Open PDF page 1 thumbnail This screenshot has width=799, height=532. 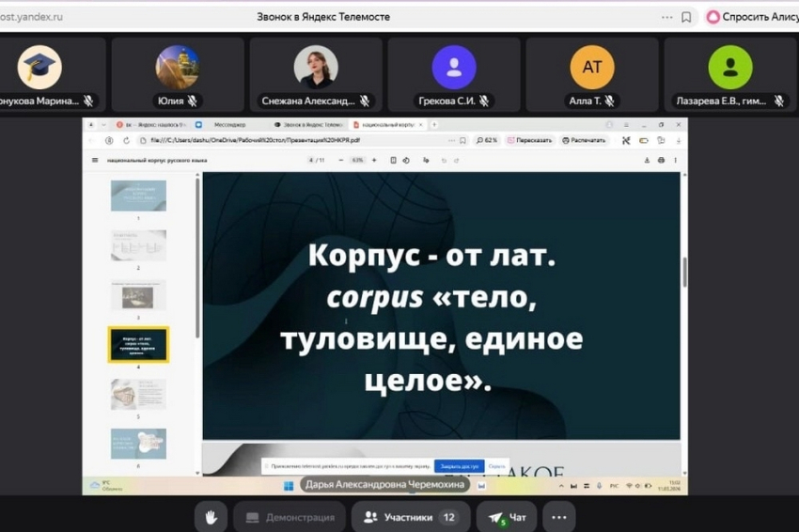(x=138, y=196)
